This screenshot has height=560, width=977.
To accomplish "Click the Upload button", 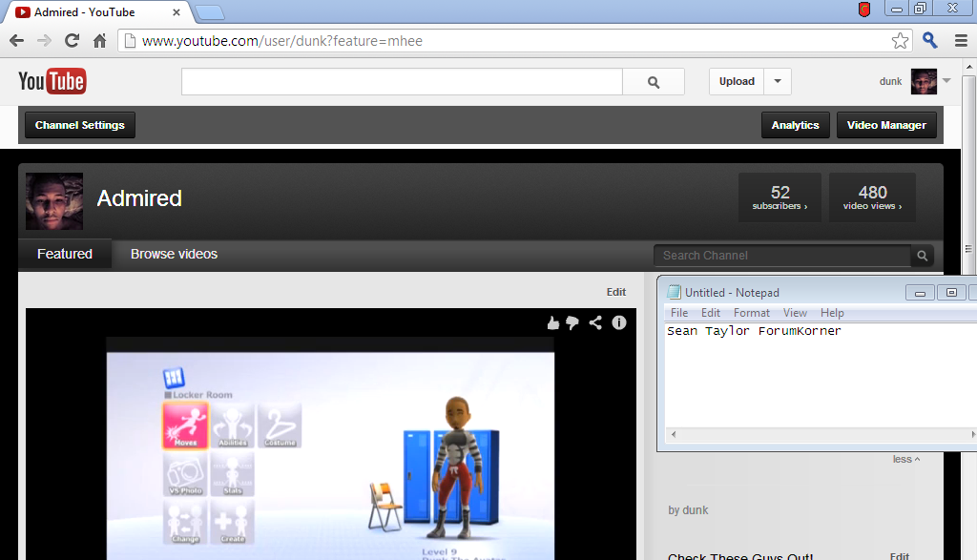I will [737, 82].
